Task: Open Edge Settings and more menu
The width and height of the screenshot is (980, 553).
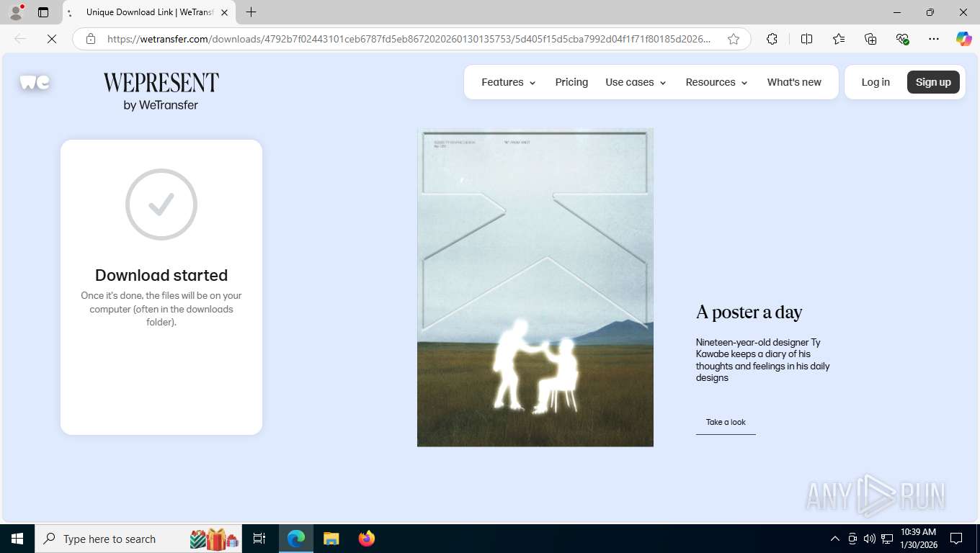Action: pos(934,39)
